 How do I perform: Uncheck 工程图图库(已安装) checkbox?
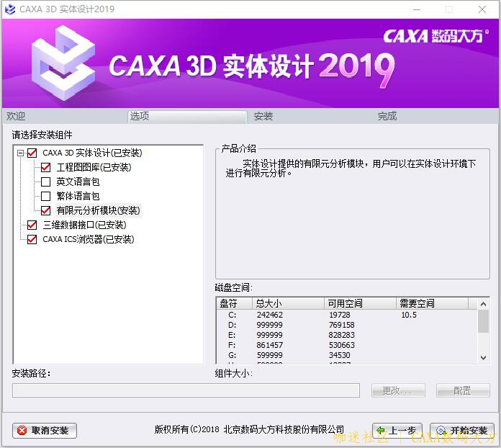point(45,167)
